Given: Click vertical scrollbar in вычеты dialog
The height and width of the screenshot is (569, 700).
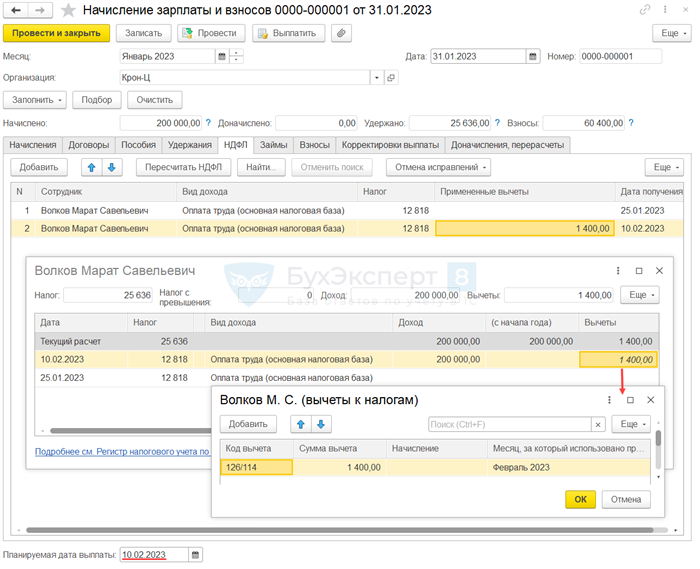Looking at the screenshot, I should point(658,439).
